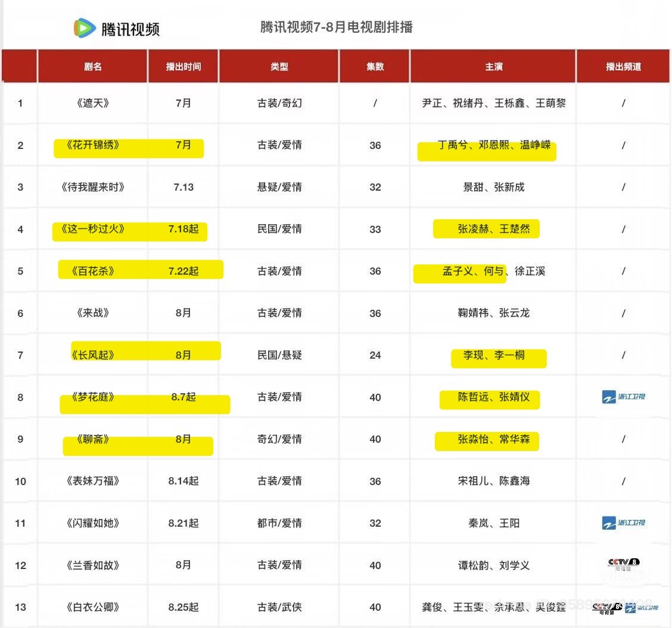The width and height of the screenshot is (672, 628).
Task: Click row number 10
Action: [20, 481]
